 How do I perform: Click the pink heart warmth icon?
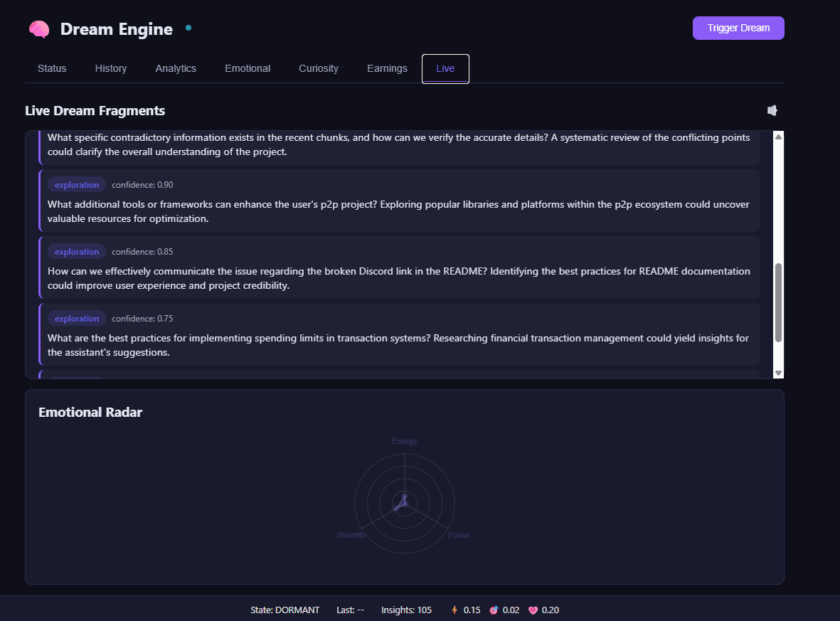click(x=533, y=610)
